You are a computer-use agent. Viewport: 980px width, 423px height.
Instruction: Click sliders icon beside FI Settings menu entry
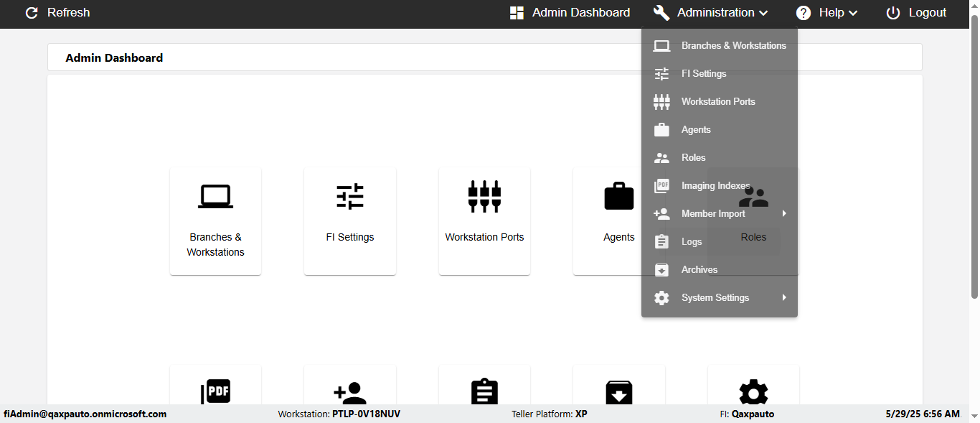point(661,74)
